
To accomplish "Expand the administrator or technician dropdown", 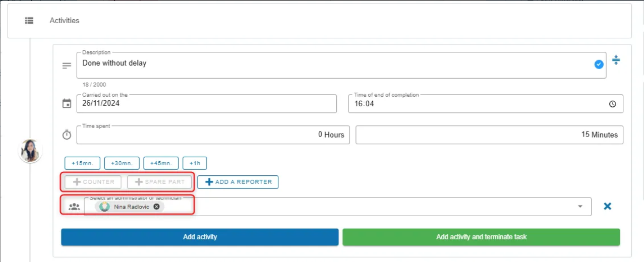I will [x=580, y=207].
